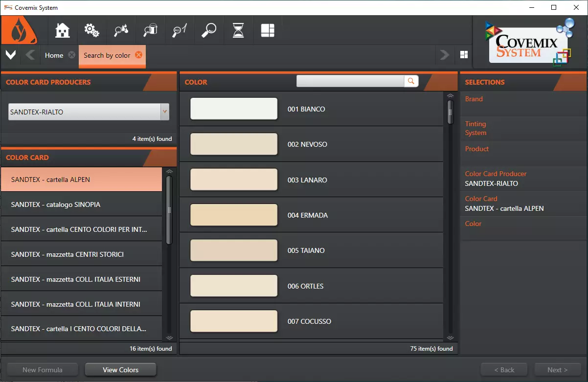Pick the 003 LANARO color swatch
The image size is (588, 382).
234,180
